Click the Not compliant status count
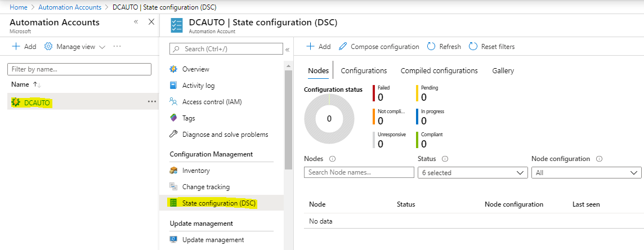644x250 pixels. [x=381, y=120]
